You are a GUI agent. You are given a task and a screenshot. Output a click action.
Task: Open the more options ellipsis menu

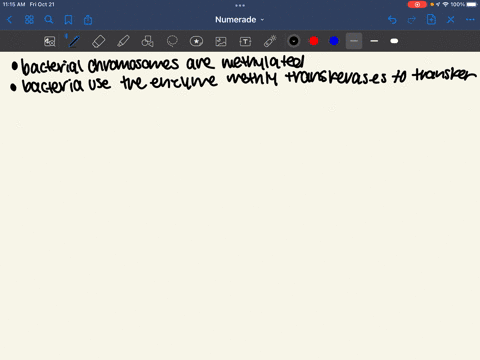click(x=470, y=20)
